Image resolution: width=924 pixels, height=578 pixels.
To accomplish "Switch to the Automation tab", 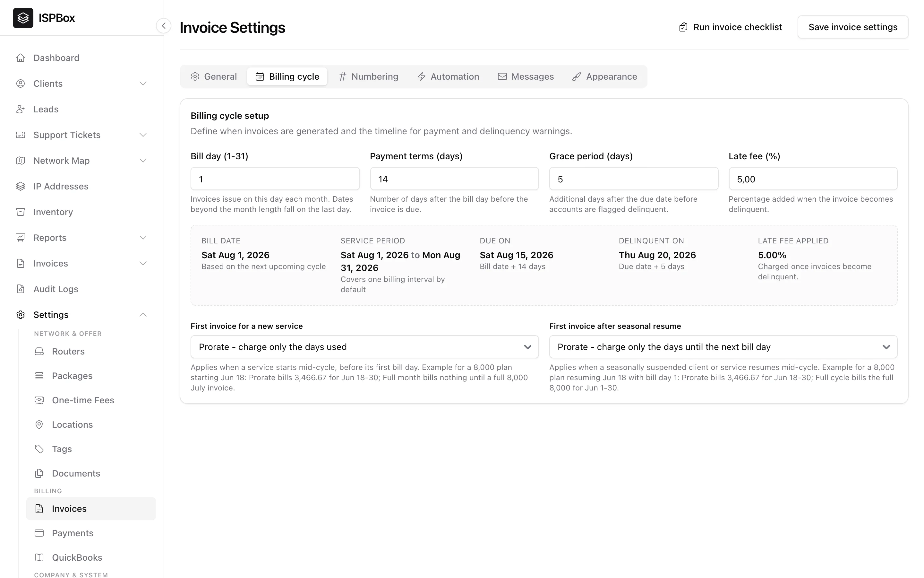I will pyautogui.click(x=448, y=76).
